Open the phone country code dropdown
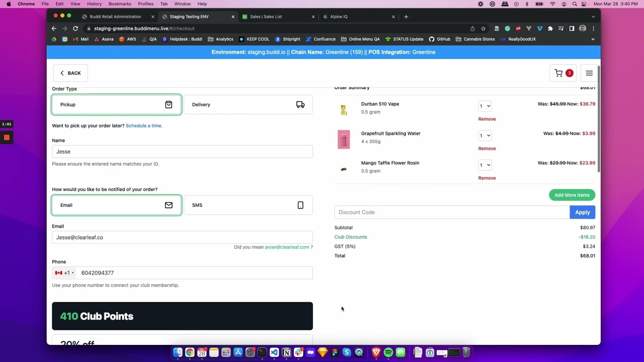This screenshot has width=644, height=362. click(x=64, y=273)
